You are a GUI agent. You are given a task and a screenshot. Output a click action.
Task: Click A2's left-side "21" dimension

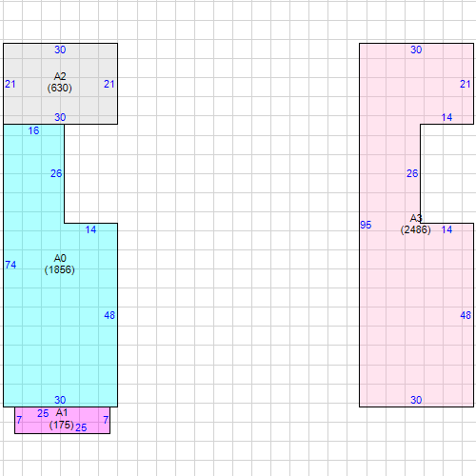click(10, 84)
